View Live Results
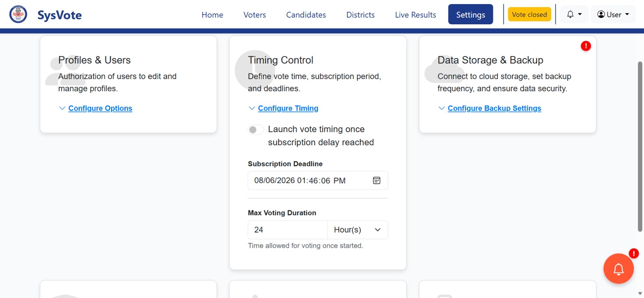Screen dimensions: 644x298 click(x=415, y=15)
